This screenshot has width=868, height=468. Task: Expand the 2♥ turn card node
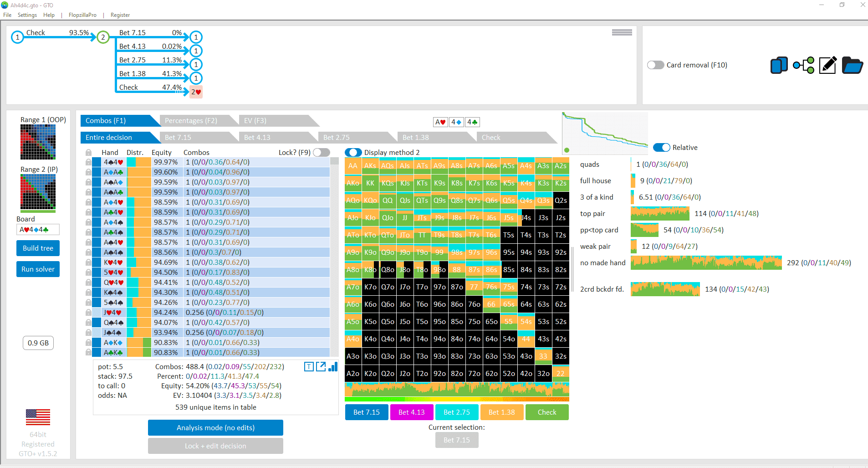tap(196, 92)
